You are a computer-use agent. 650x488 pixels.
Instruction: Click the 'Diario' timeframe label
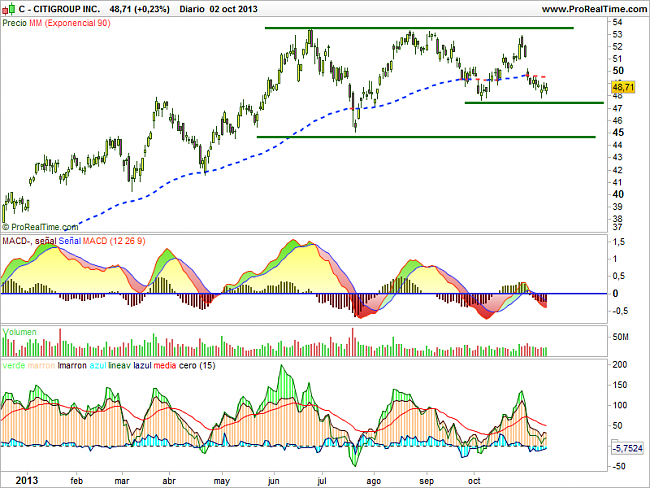[192, 9]
